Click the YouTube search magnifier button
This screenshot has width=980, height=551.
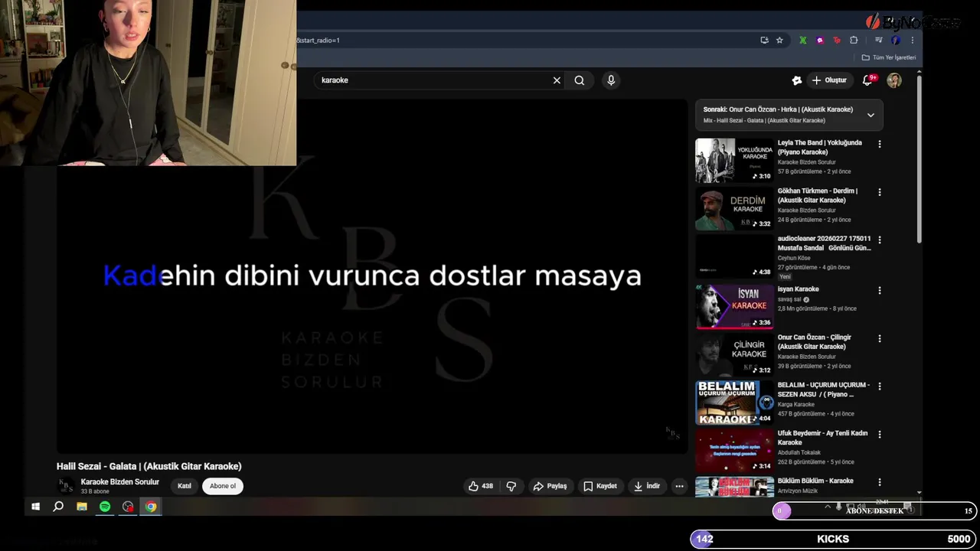coord(580,80)
